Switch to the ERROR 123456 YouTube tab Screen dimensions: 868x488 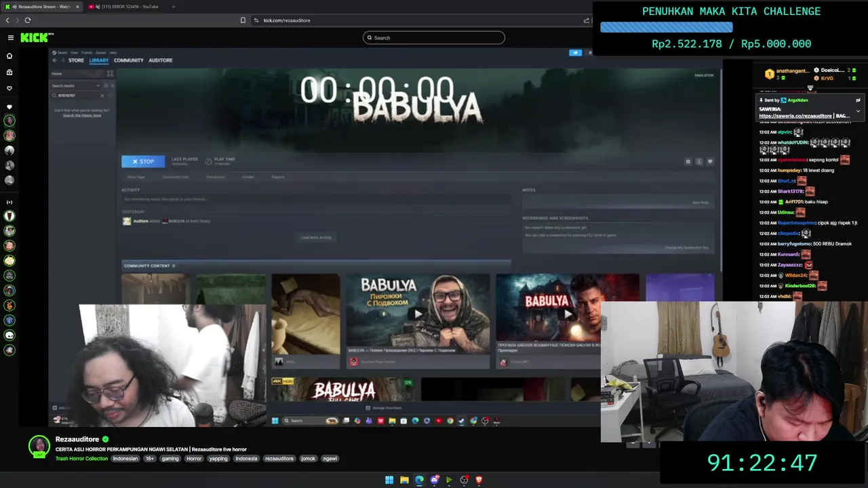[x=125, y=7]
